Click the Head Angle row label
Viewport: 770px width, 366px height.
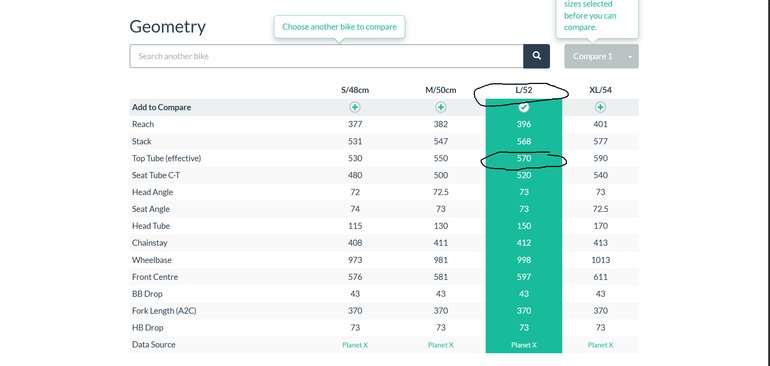(152, 192)
